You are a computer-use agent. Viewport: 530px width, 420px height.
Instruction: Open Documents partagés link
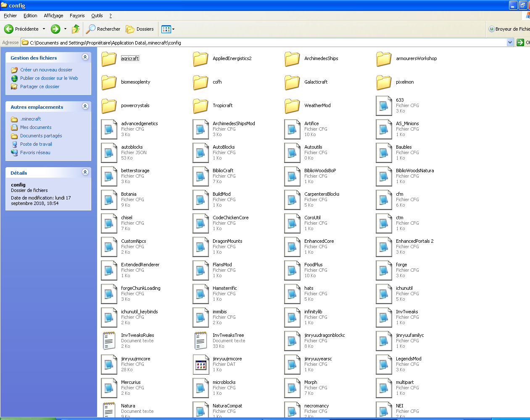click(x=41, y=136)
